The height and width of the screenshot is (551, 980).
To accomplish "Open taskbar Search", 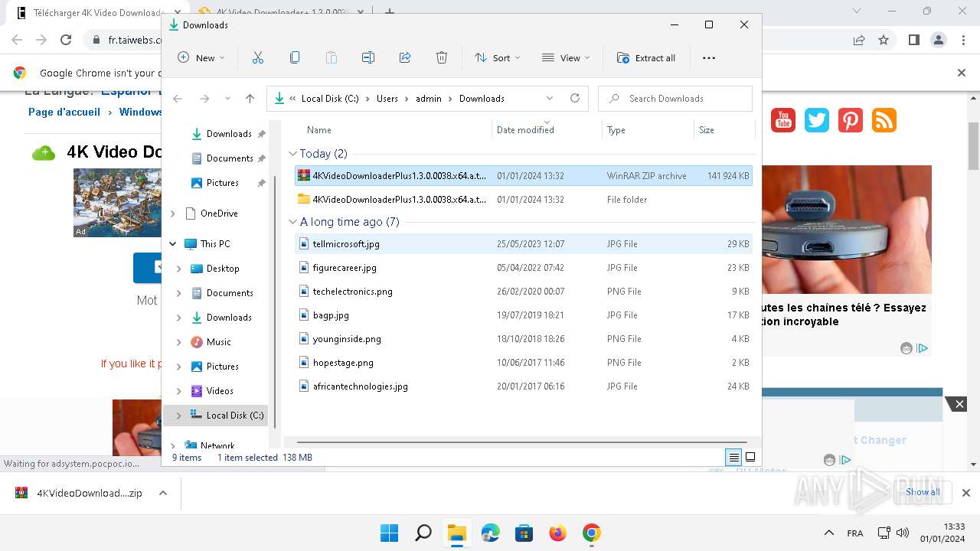I will [423, 533].
